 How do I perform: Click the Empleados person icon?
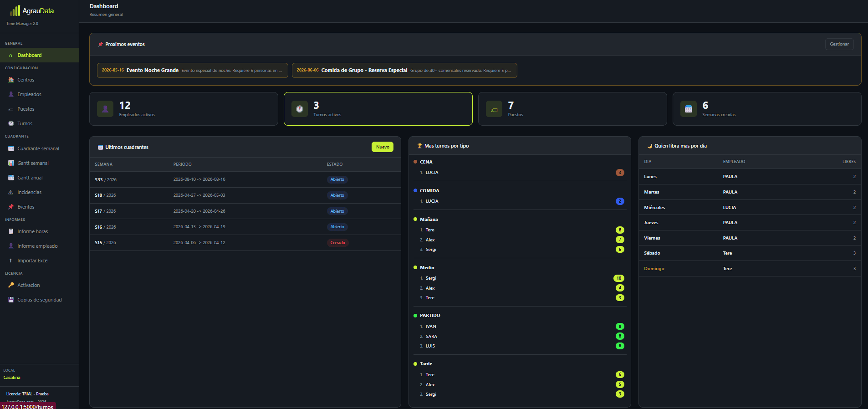pyautogui.click(x=11, y=94)
